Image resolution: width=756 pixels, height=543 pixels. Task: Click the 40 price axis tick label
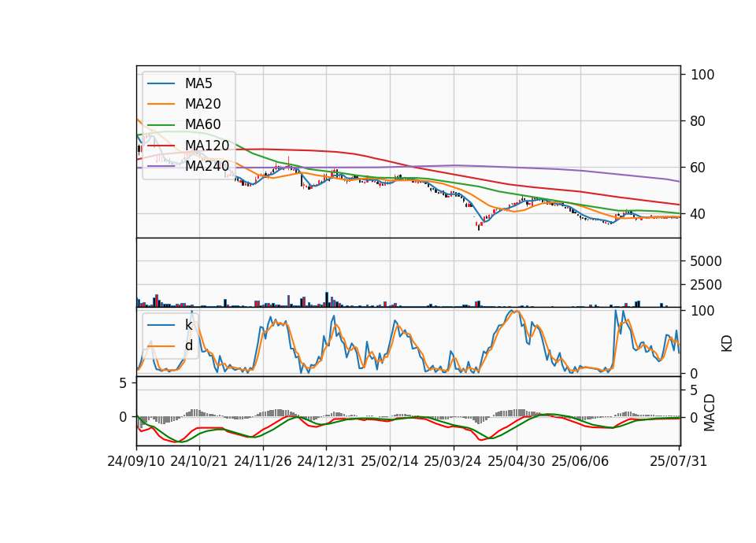click(699, 214)
